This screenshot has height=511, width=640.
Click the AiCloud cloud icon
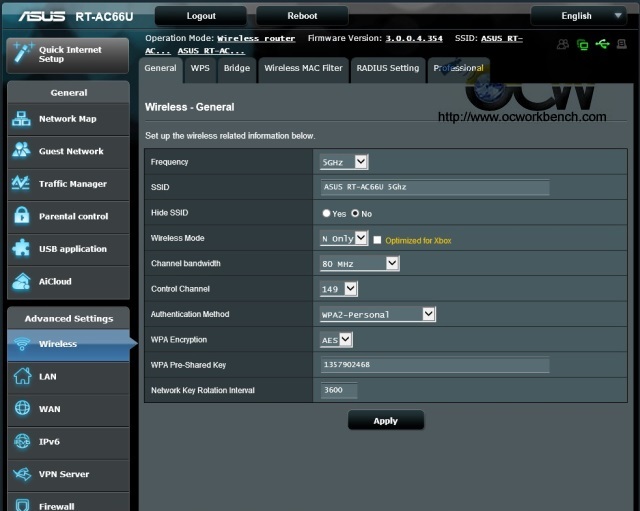(x=22, y=281)
